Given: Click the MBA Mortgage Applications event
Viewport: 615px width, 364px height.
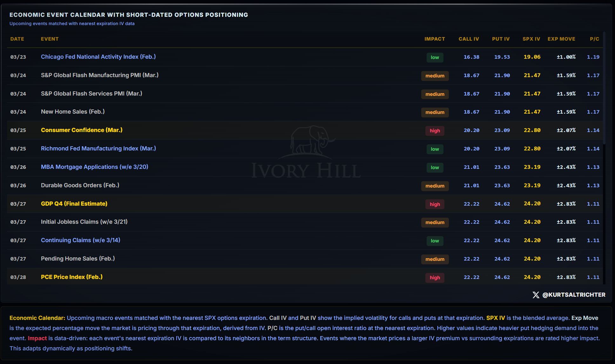Looking at the screenshot, I should (94, 167).
